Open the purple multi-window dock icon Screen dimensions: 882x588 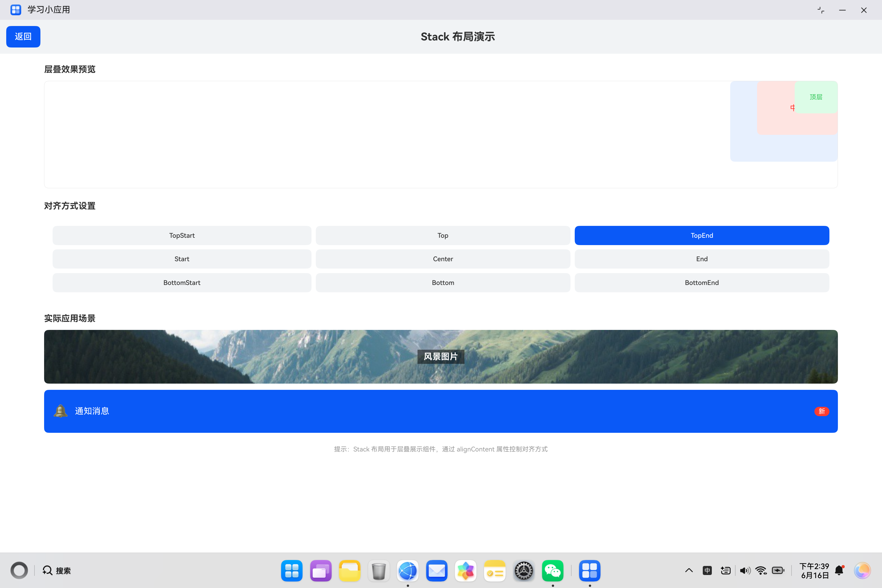click(321, 571)
